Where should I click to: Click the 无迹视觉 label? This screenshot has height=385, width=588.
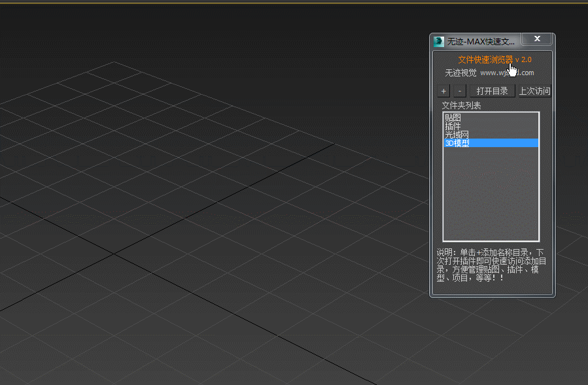pyautogui.click(x=460, y=73)
